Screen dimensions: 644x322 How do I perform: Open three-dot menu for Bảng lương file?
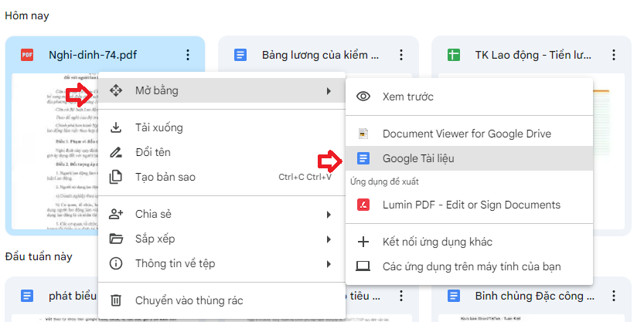click(400, 55)
